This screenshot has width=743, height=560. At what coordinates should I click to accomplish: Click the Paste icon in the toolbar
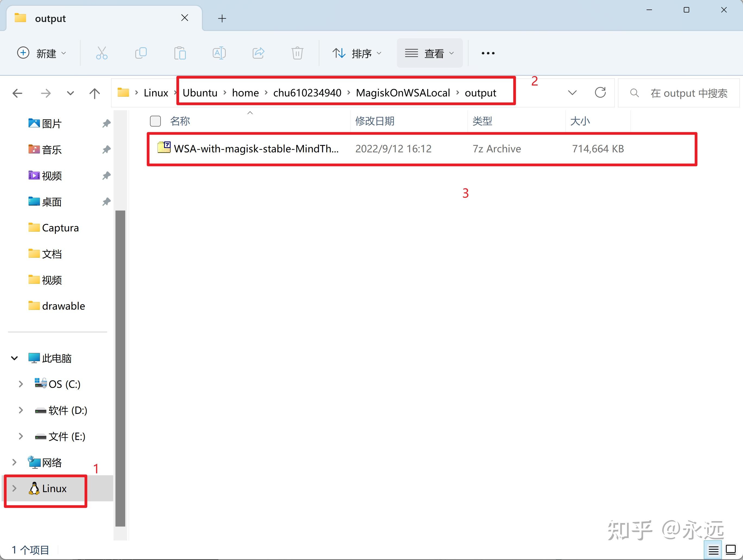[180, 53]
